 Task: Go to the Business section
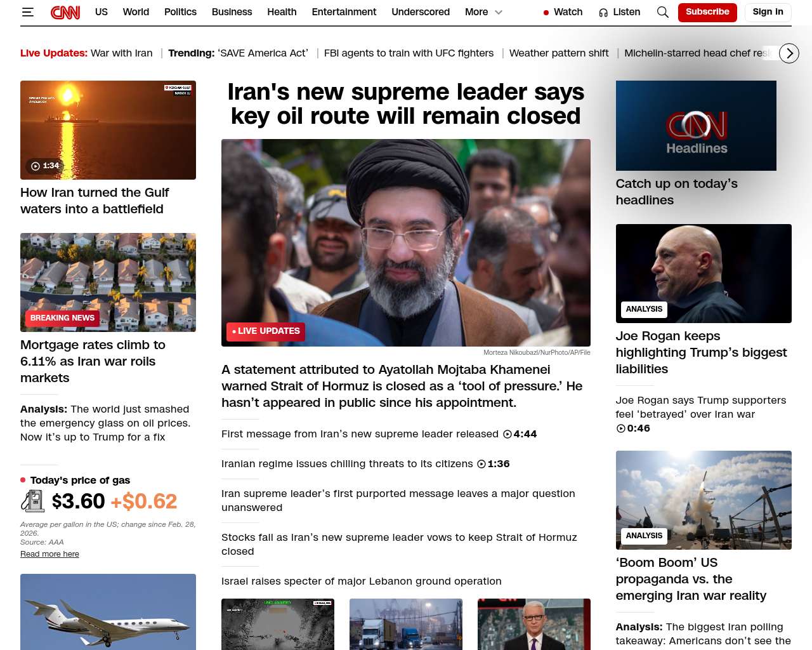232,12
